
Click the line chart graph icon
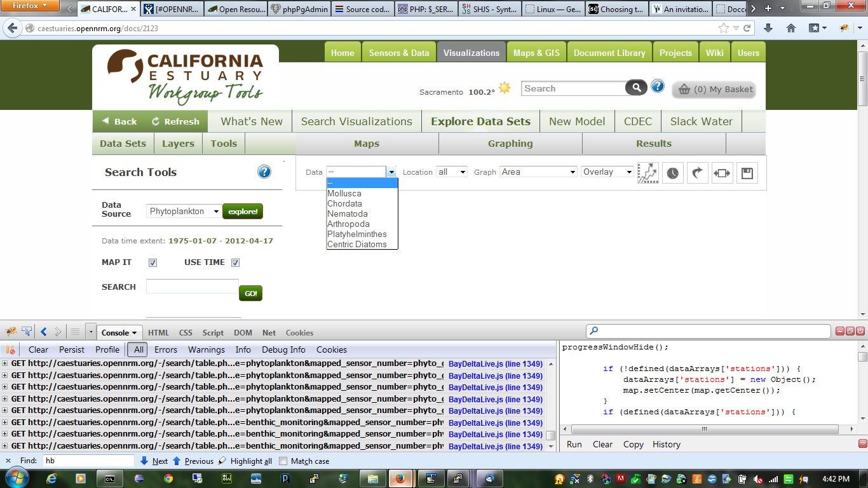point(648,173)
